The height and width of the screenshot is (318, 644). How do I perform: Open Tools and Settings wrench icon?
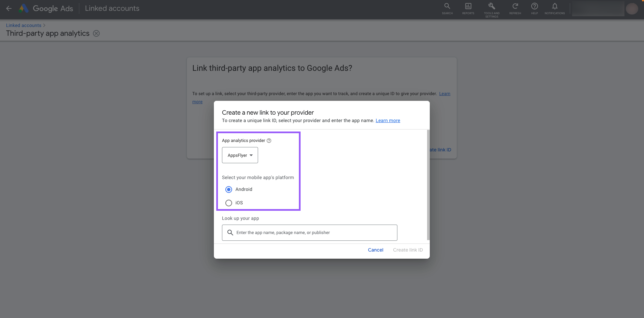pyautogui.click(x=492, y=10)
